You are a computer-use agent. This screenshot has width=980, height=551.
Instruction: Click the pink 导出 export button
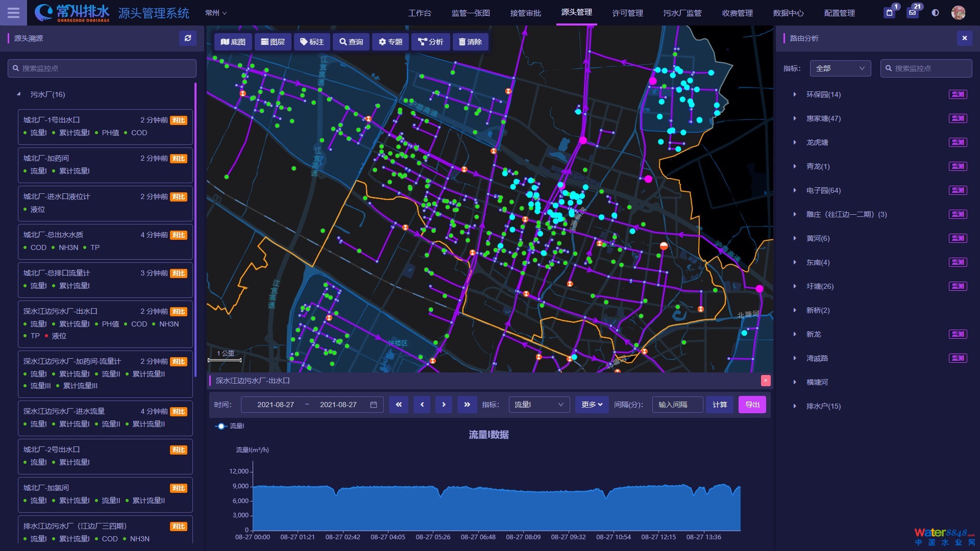click(x=752, y=405)
